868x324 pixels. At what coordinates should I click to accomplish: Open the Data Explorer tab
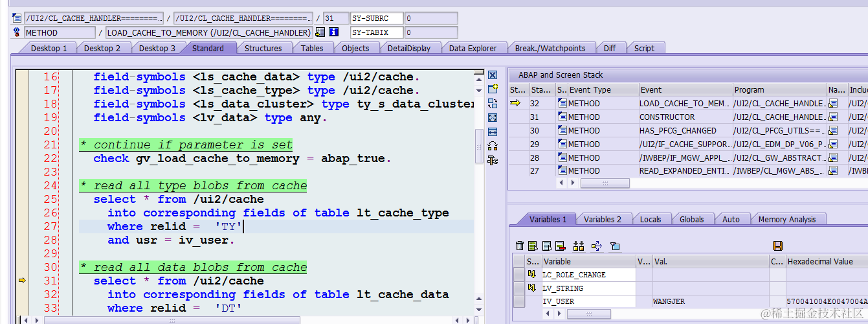(473, 48)
